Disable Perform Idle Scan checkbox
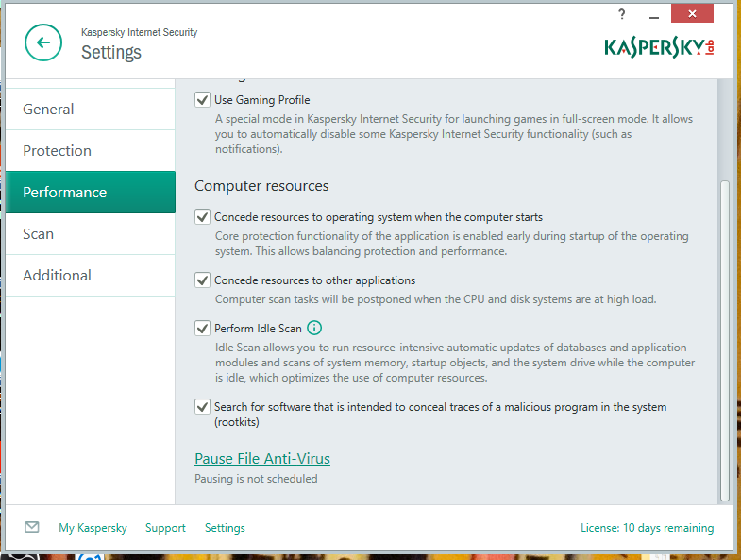This screenshot has width=741, height=560. click(202, 328)
